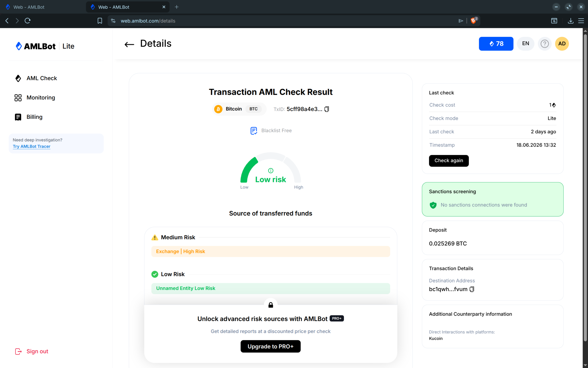Click the Try AMLBot Tracer link
The height and width of the screenshot is (368, 588).
point(32,146)
